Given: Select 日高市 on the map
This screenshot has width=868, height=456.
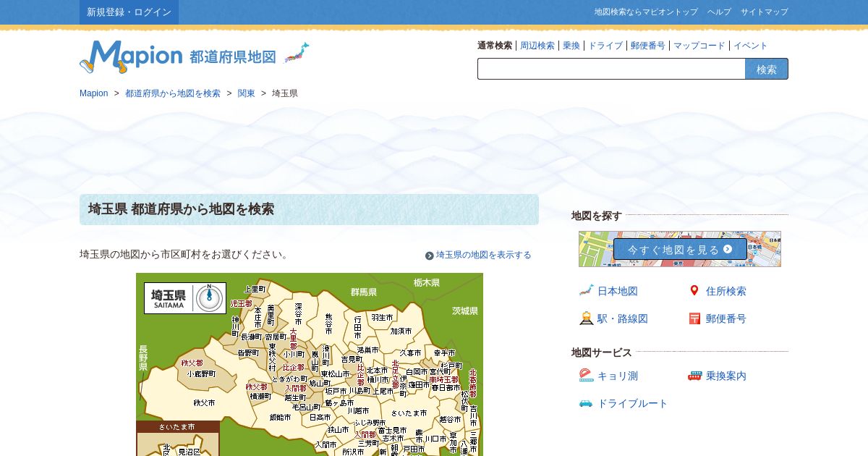Looking at the screenshot, I should [x=320, y=417].
